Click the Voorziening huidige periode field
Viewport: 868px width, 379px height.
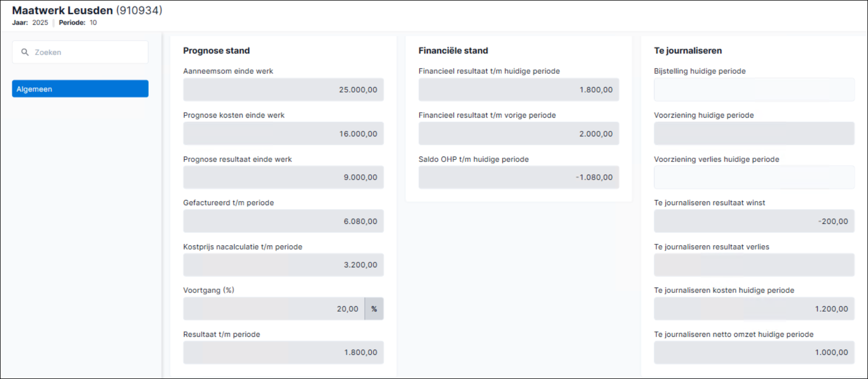(x=754, y=134)
